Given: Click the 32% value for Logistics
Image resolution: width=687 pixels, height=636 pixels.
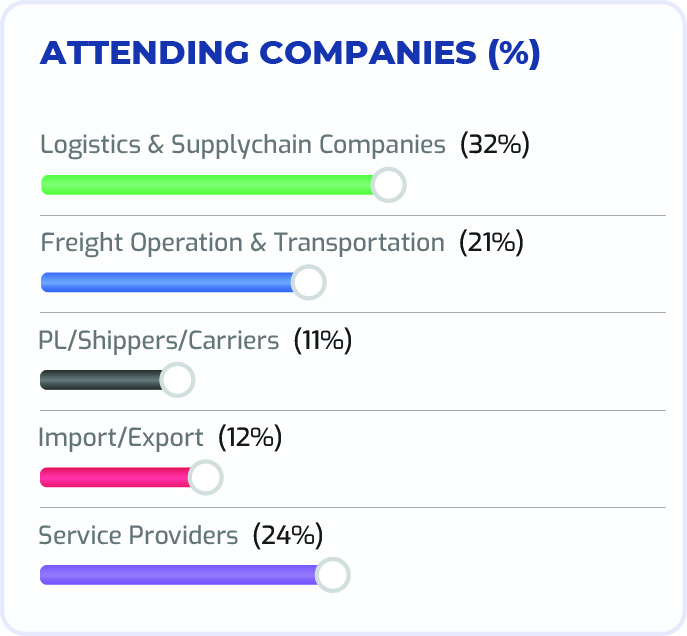Looking at the screenshot, I should (494, 145).
